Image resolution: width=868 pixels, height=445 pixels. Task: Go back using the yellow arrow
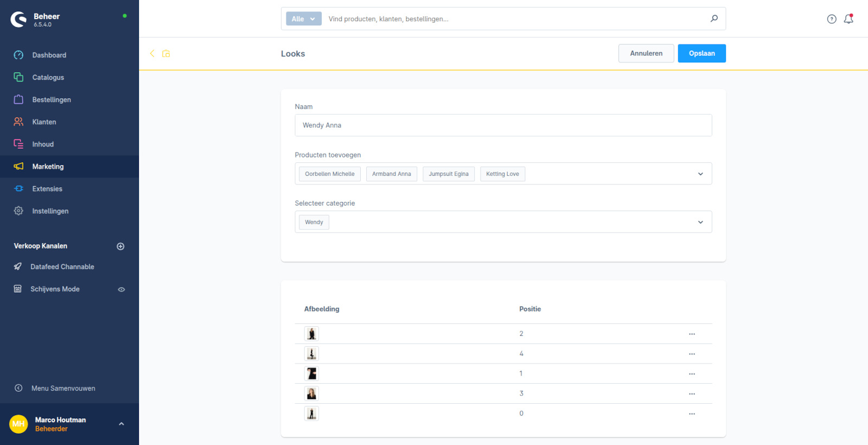click(152, 53)
